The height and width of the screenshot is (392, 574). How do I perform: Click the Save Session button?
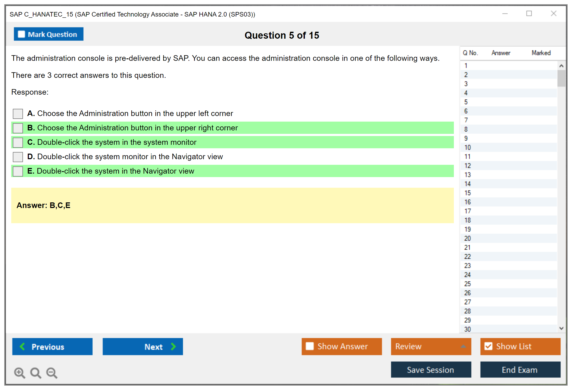431,370
